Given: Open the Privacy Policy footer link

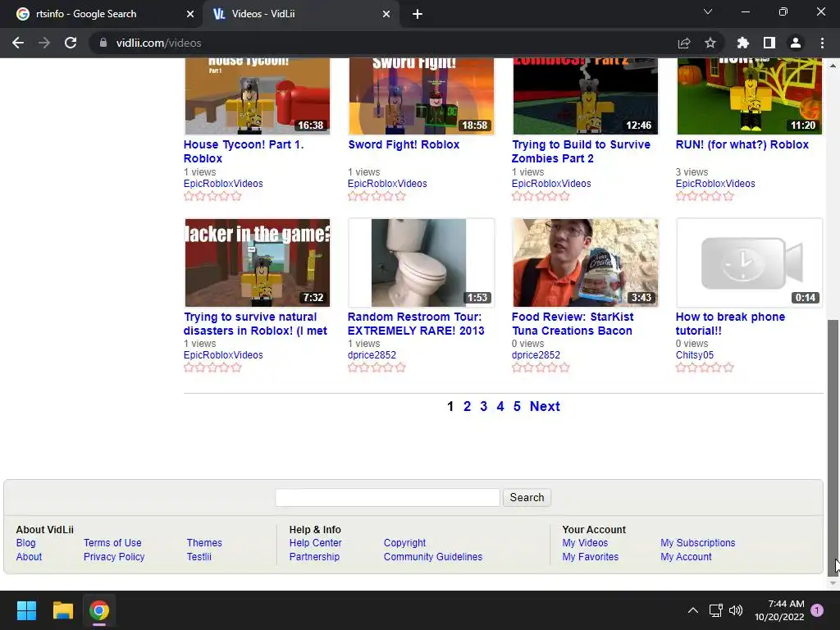Looking at the screenshot, I should 114,557.
